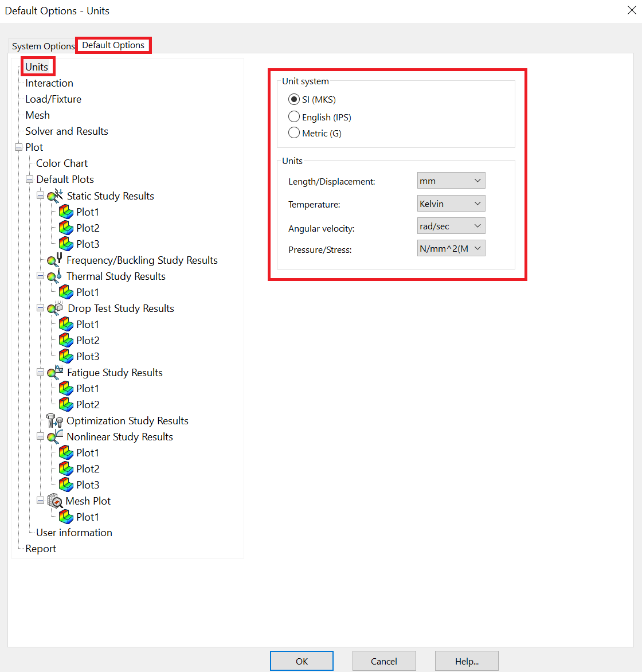Click the Frequency/Buckling Study Results icon
This screenshot has width=642, height=672.
click(x=55, y=260)
